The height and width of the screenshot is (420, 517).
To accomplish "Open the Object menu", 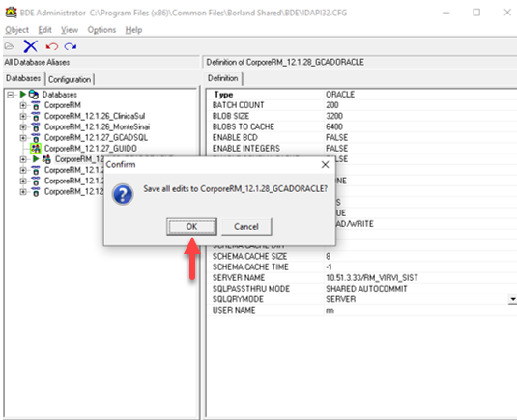I will click(16, 30).
